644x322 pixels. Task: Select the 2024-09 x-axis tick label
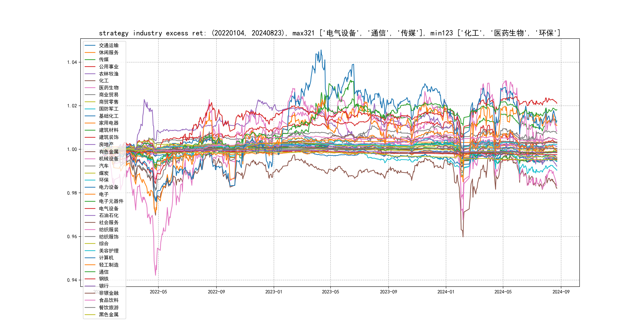point(561,292)
